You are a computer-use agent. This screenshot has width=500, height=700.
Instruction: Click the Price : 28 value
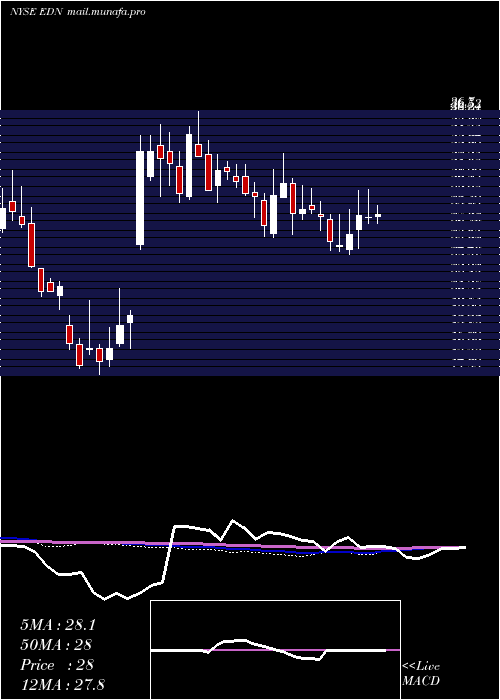click(x=57, y=665)
